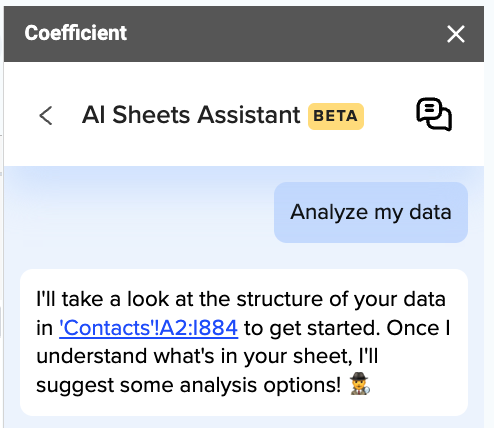Viewport: 494px width, 428px height.
Task: Click the AI Sheets Assistant heading
Action: click(x=191, y=115)
